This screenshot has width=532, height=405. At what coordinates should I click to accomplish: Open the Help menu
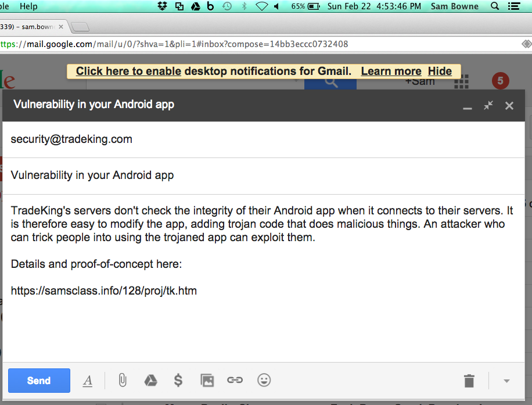[x=28, y=6]
